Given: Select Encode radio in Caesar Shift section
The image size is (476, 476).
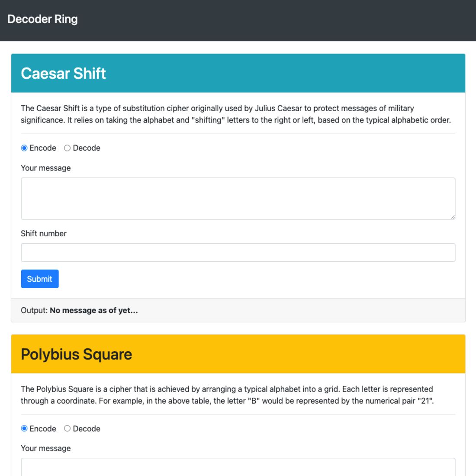Looking at the screenshot, I should [x=24, y=148].
